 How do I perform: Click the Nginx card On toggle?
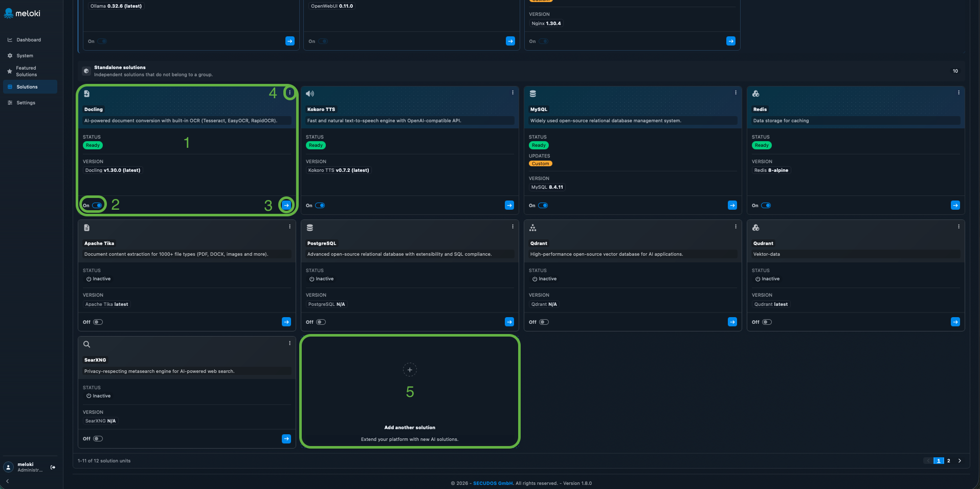[544, 41]
